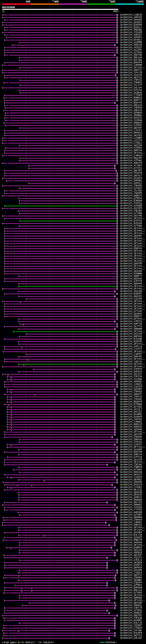Open hit UniRef100_Q5EMW1

coord(131,30)
